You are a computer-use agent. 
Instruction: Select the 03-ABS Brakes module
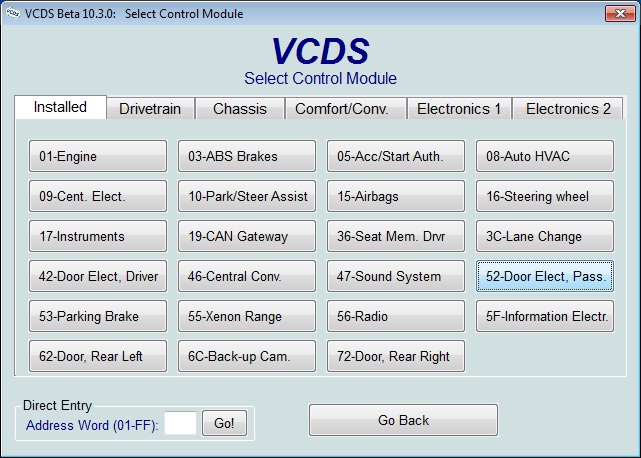(x=247, y=157)
